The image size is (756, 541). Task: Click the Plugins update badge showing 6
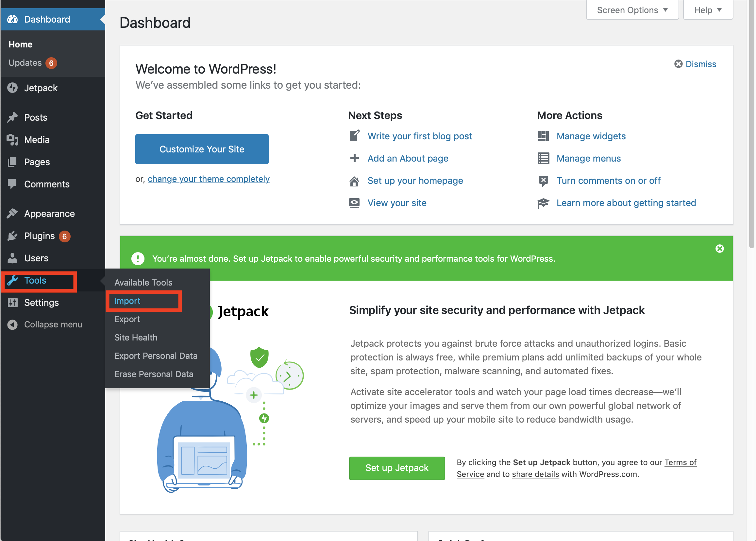[x=65, y=236]
